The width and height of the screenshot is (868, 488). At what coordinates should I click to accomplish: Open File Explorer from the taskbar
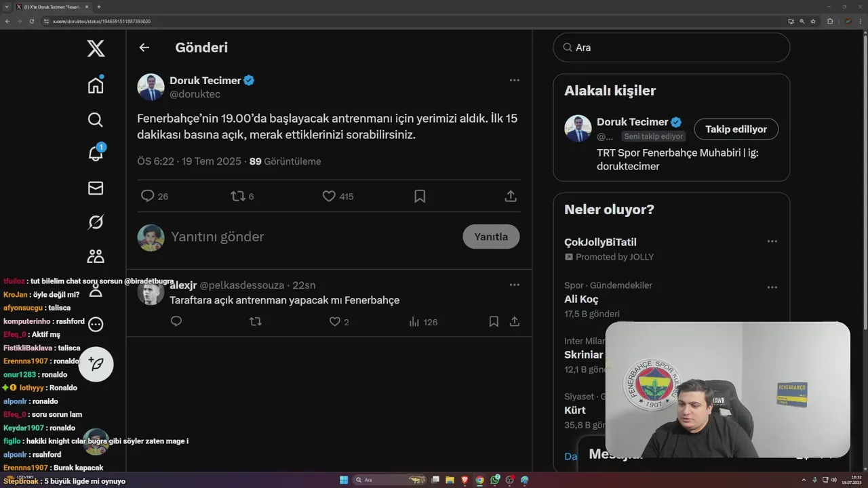point(450,480)
